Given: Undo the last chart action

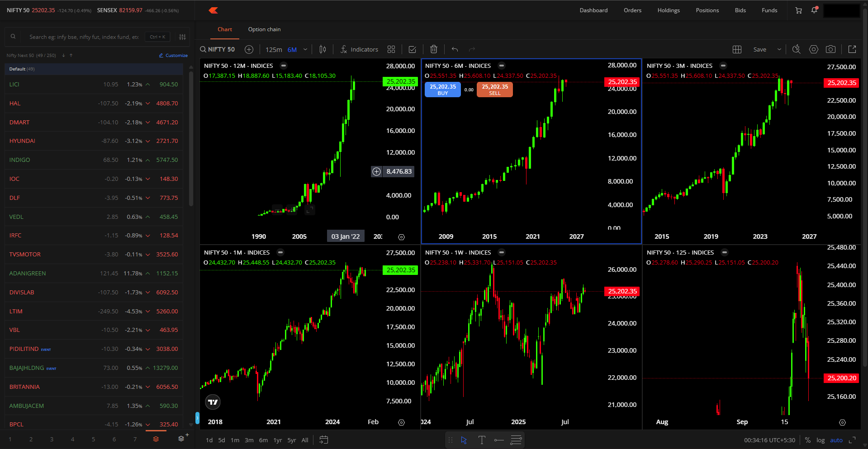Looking at the screenshot, I should coord(455,49).
